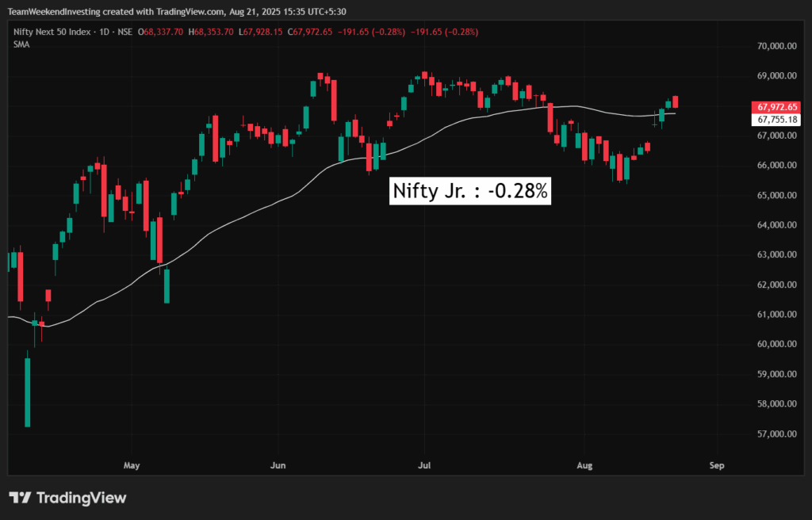812x520 pixels.
Task: Click the 64,000.00 price axis label
Action: (777, 225)
